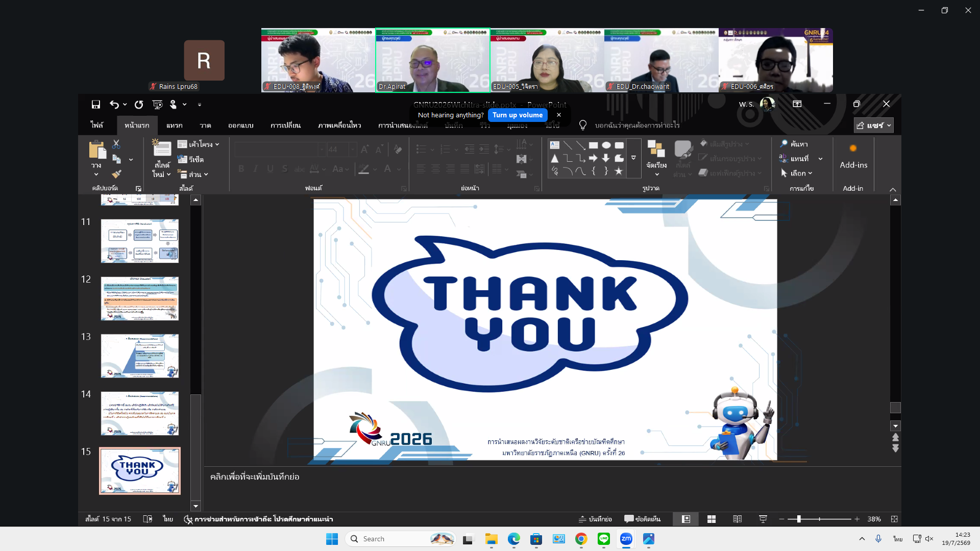Viewport: 980px width, 551px height.
Task: Start slideshow from beginning icon
Action: [157, 105]
